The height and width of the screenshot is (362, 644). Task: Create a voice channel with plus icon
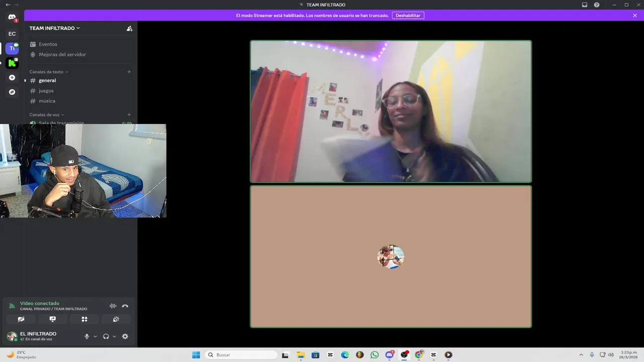pyautogui.click(x=129, y=115)
